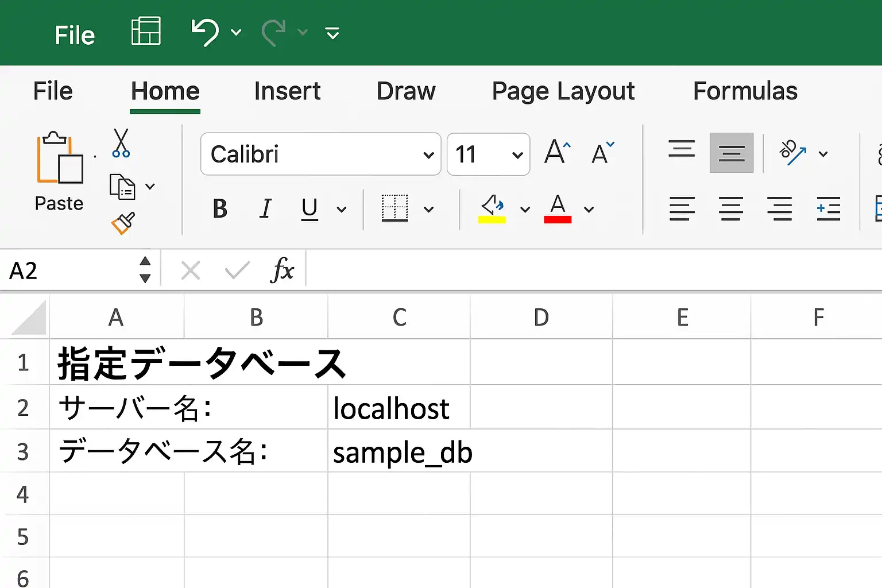Screen dimensions: 882x588
Task: Toggle Italic formatting
Action: pos(265,209)
